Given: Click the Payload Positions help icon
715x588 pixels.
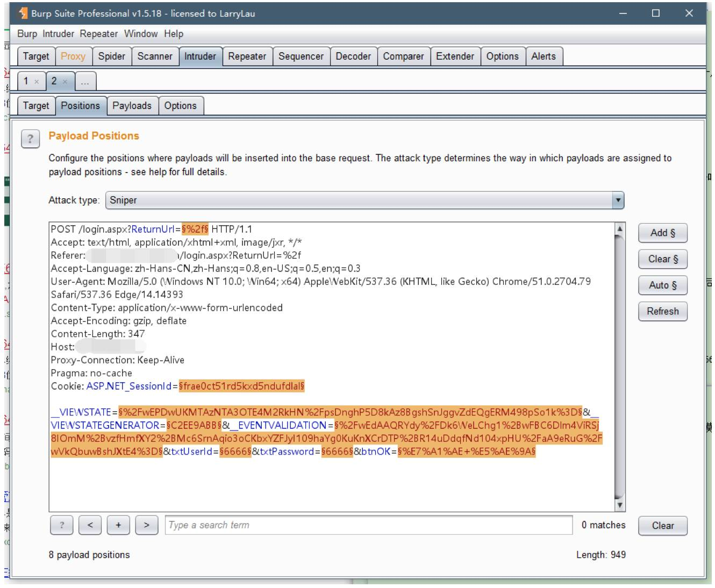Looking at the screenshot, I should click(x=31, y=139).
